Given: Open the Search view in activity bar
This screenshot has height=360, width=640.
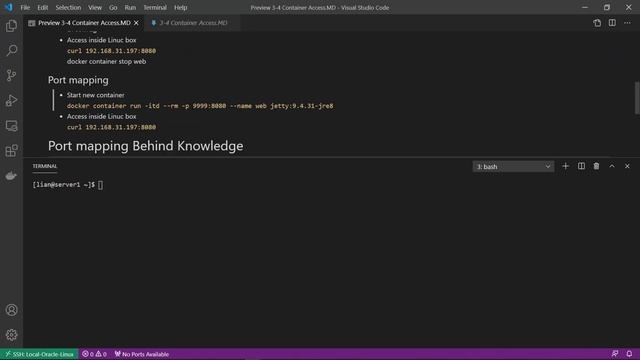Looking at the screenshot, I should [11, 51].
